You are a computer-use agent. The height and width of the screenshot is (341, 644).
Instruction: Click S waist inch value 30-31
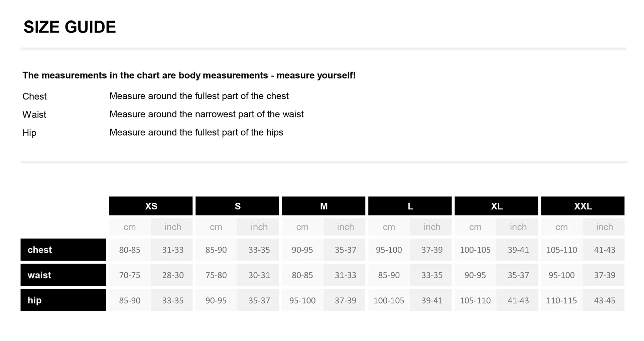click(x=258, y=275)
